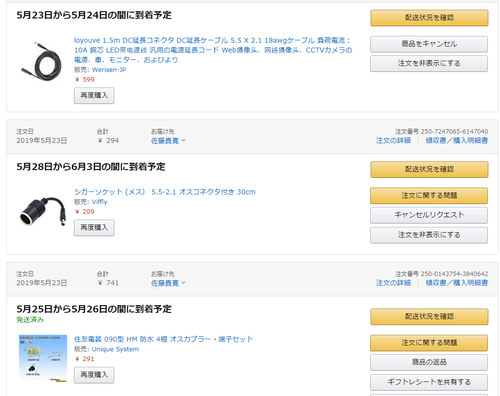Image resolution: width=500 pixels, height=396 pixels.
Task: Open 注文の詳細 for order 250-7247065-6147040
Action: [x=393, y=141]
